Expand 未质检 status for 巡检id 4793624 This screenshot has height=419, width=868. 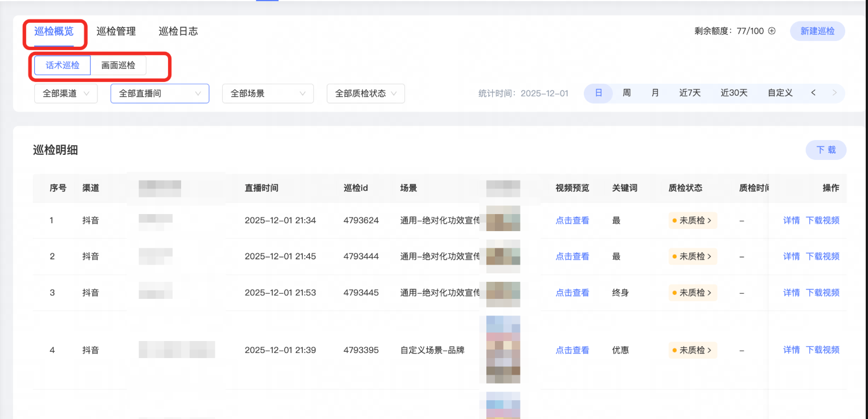(693, 220)
